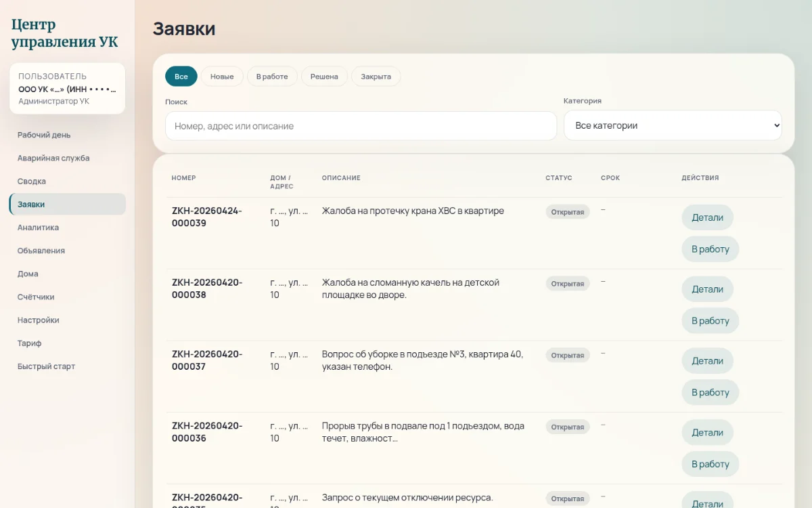Open 'Детали' for request 000036
This screenshot has height=508, width=812.
(x=707, y=433)
